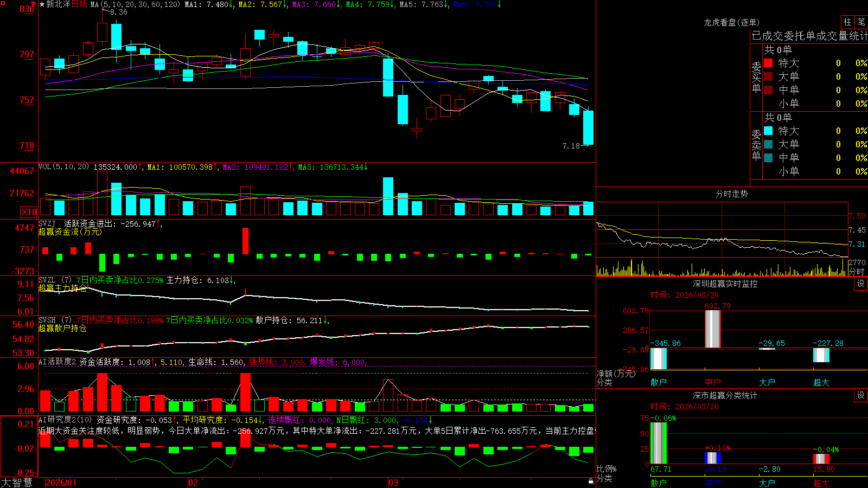Click the 深市超赢分类统计 panel title
The height and width of the screenshot is (488, 868).
(x=725, y=395)
